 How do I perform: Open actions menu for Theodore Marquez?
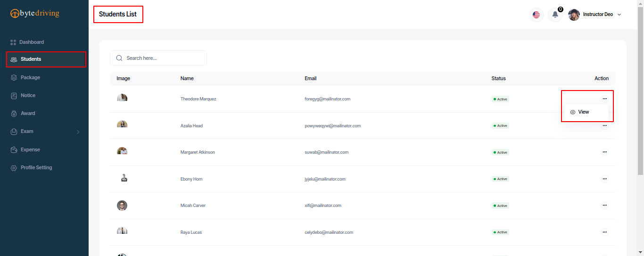pos(604,99)
